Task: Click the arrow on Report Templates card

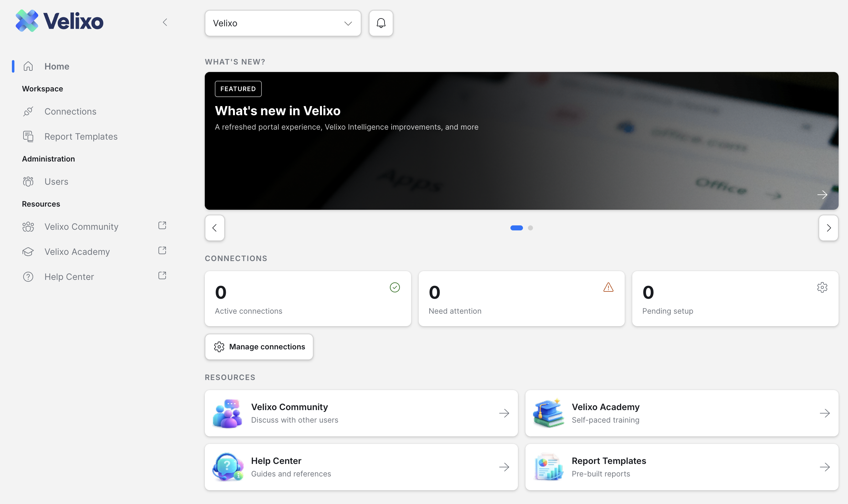Action: pos(825,467)
